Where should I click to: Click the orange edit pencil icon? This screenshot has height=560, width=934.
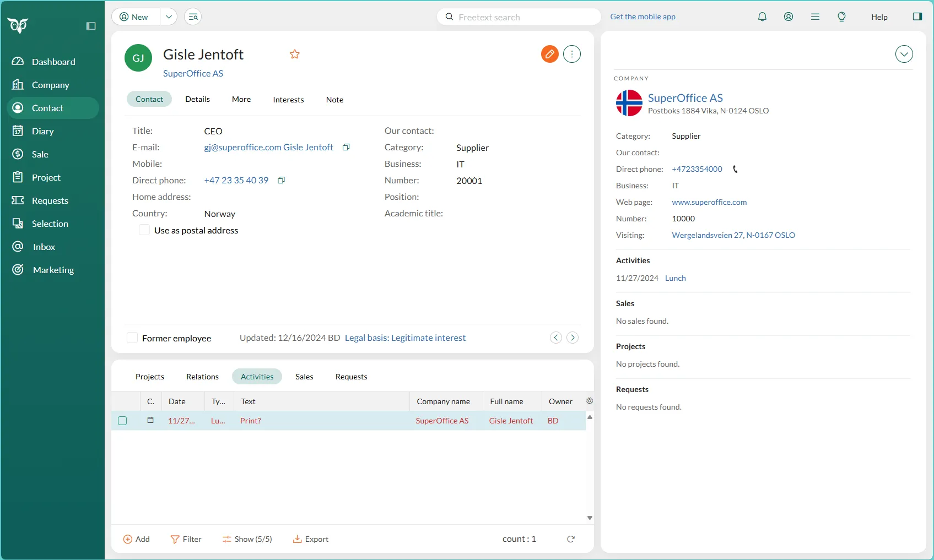[549, 54]
